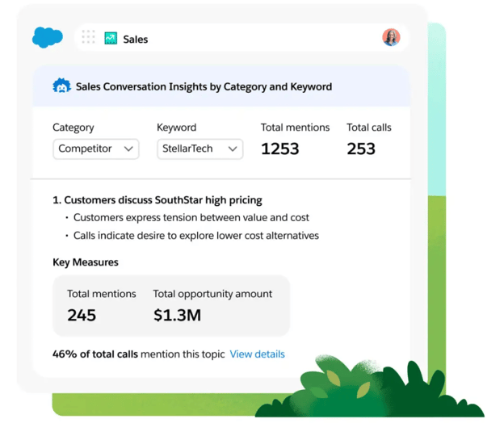Viewport: 504px width, 440px height.
Task: Click the Einstein mascot icon
Action: [61, 86]
